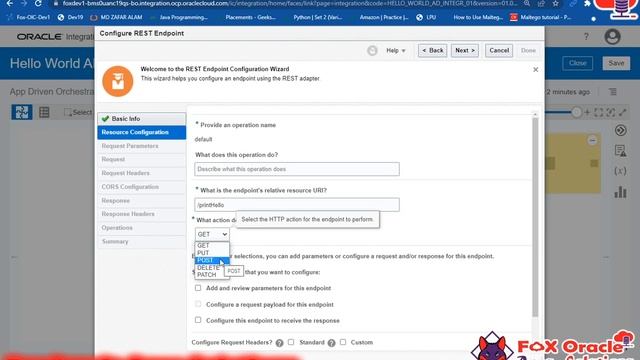Select the Request Parameters wizard step
The width and height of the screenshot is (640, 360).
(142, 146)
